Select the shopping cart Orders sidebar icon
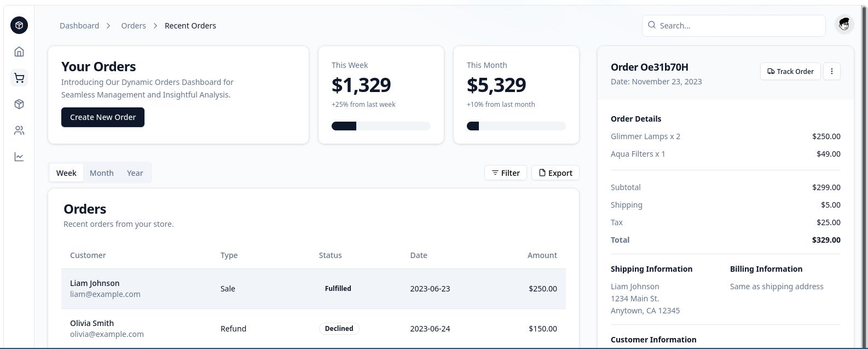868x349 pixels. tap(19, 78)
